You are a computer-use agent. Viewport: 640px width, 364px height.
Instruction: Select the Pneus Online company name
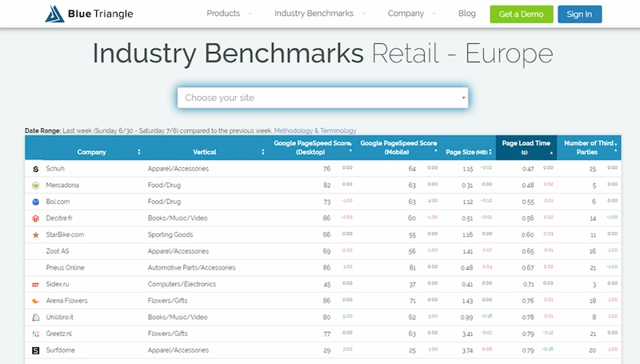[65, 268]
